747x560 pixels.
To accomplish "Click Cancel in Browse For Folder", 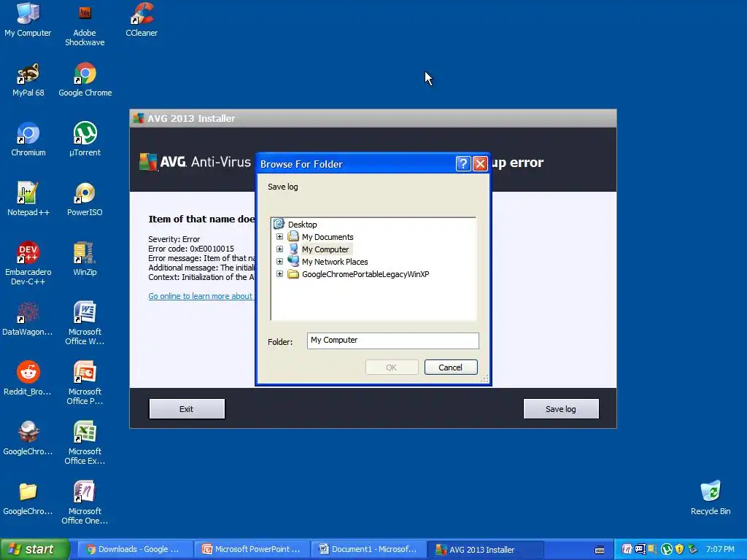I will click(451, 367).
